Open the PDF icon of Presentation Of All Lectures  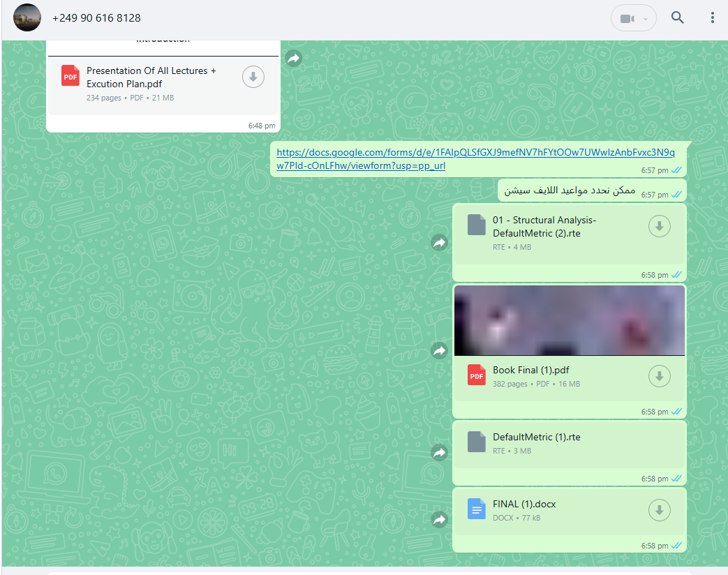(70, 76)
